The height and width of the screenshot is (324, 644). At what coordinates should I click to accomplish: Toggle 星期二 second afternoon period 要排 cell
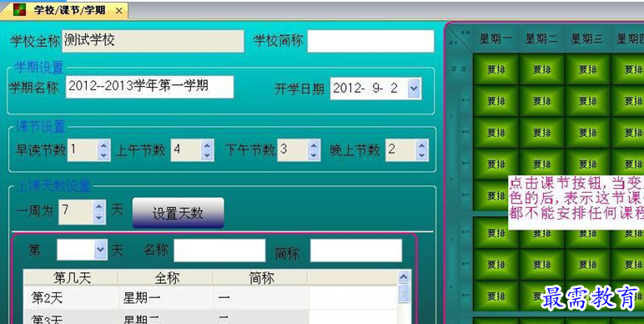[541, 264]
